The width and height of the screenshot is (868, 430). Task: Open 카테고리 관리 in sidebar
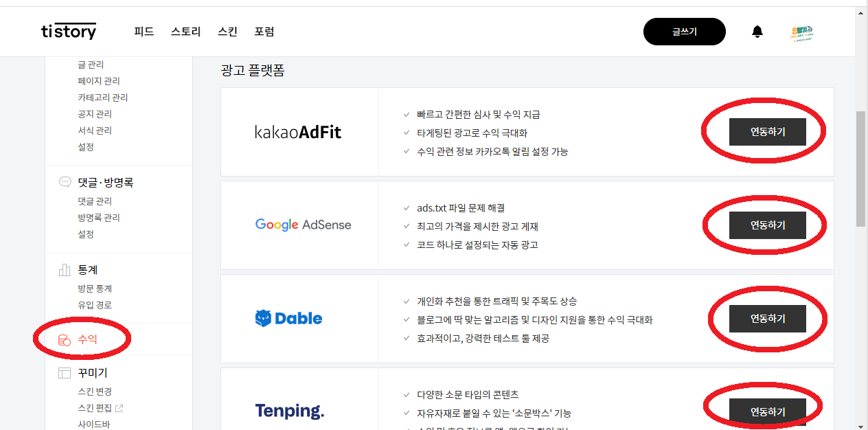click(x=103, y=98)
